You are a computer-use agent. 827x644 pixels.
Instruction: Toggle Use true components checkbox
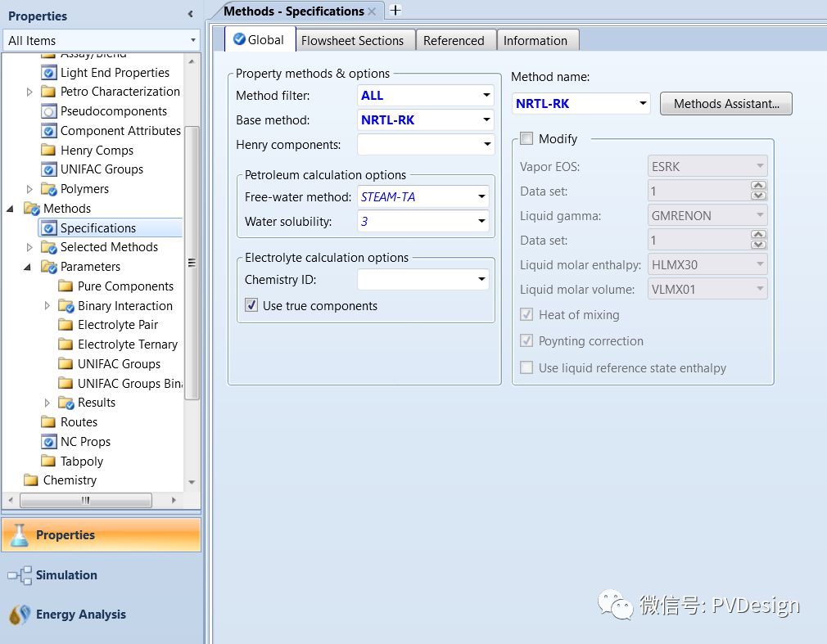click(251, 304)
